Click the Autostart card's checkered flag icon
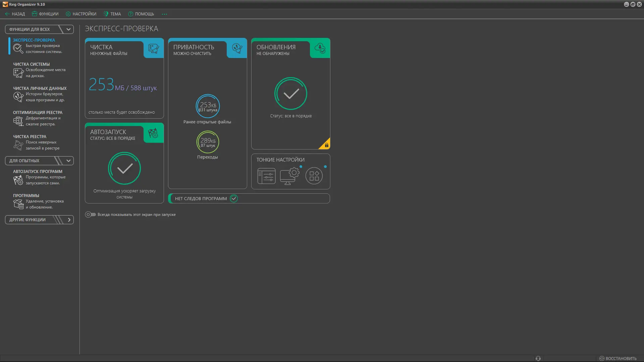 [154, 133]
